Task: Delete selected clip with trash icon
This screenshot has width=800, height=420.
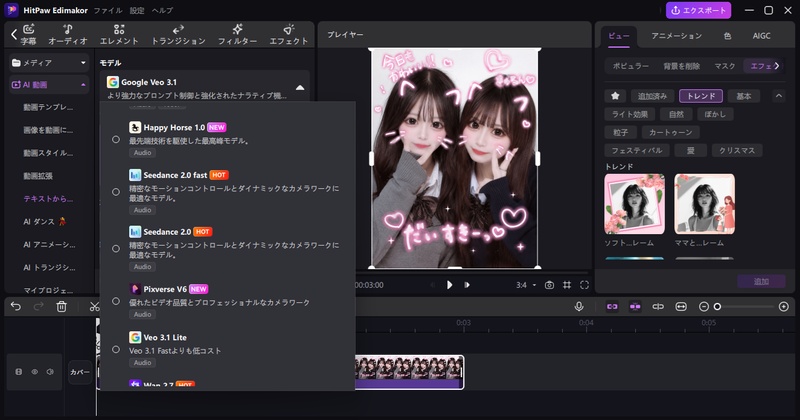Action: click(x=61, y=306)
